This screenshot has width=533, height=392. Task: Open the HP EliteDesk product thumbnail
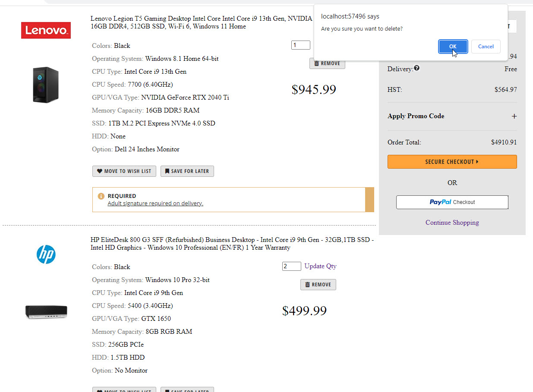46,312
